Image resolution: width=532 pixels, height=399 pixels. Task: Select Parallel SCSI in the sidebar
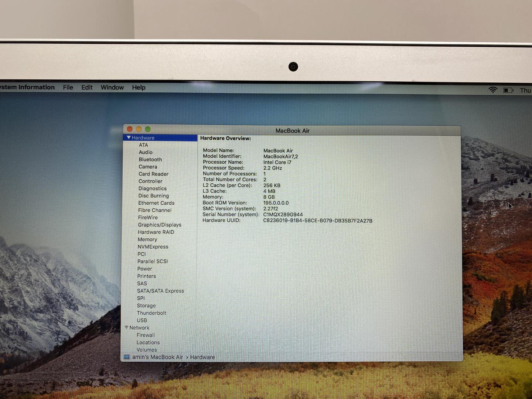[x=153, y=261]
